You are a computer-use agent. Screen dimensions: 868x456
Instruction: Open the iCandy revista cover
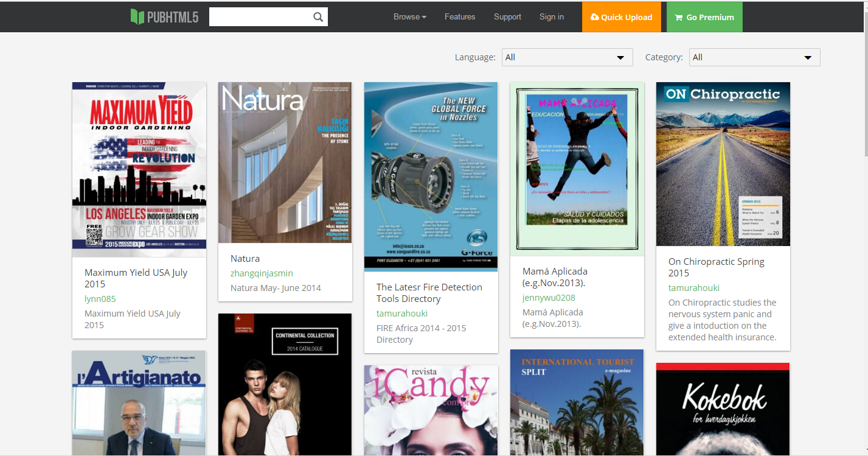[431, 410]
